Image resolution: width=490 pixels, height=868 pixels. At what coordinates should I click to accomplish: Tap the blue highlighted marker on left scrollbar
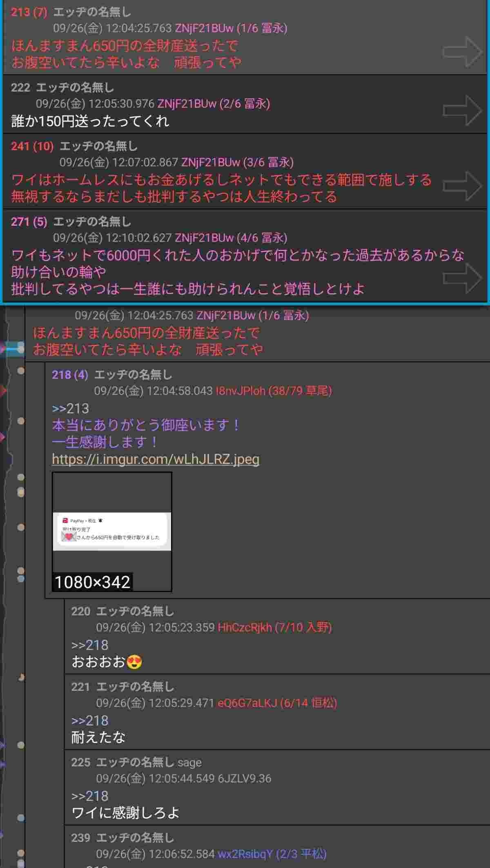(x=15, y=349)
